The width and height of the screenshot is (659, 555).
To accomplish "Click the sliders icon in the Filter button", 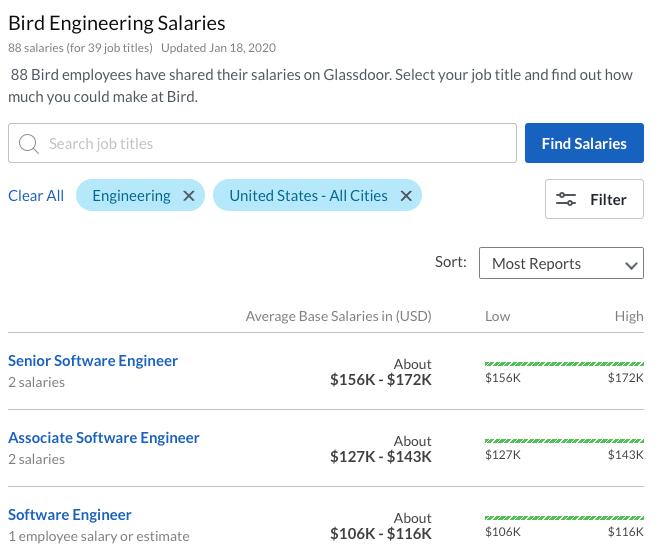I will (566, 199).
